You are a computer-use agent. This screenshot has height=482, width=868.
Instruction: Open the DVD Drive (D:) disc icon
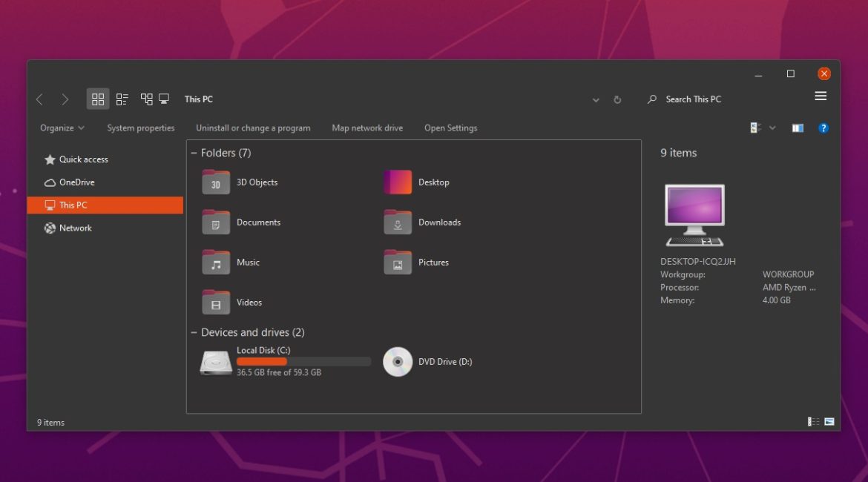point(398,362)
